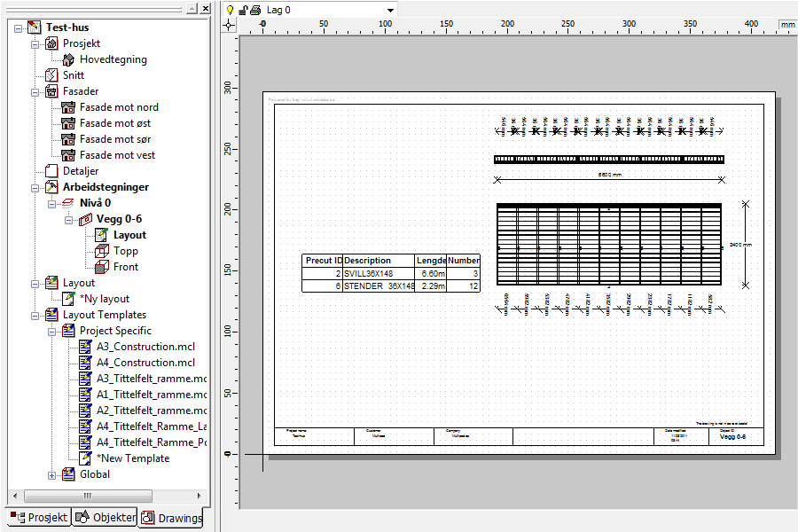Click the A4_Construction.mcl template icon

(85, 363)
